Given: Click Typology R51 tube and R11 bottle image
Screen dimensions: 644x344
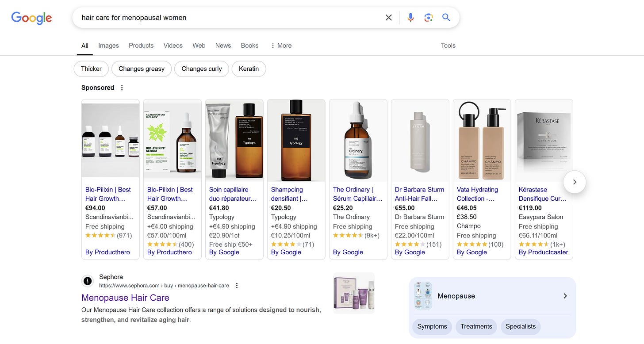Looking at the screenshot, I should coord(234,141).
